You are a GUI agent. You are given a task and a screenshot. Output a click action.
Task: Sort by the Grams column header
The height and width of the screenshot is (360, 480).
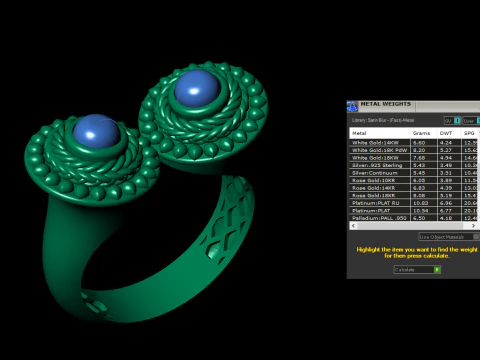pos(423,133)
